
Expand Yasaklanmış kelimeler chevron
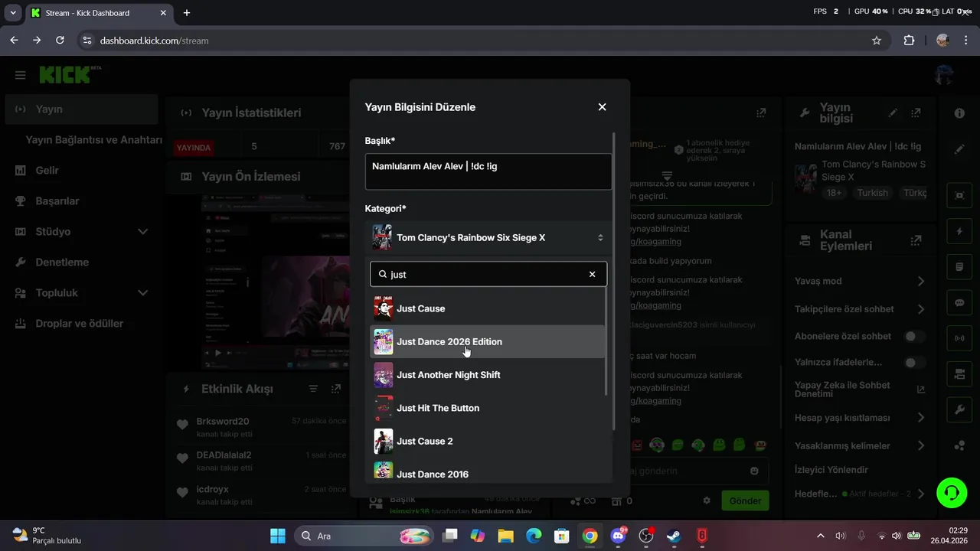tap(921, 445)
